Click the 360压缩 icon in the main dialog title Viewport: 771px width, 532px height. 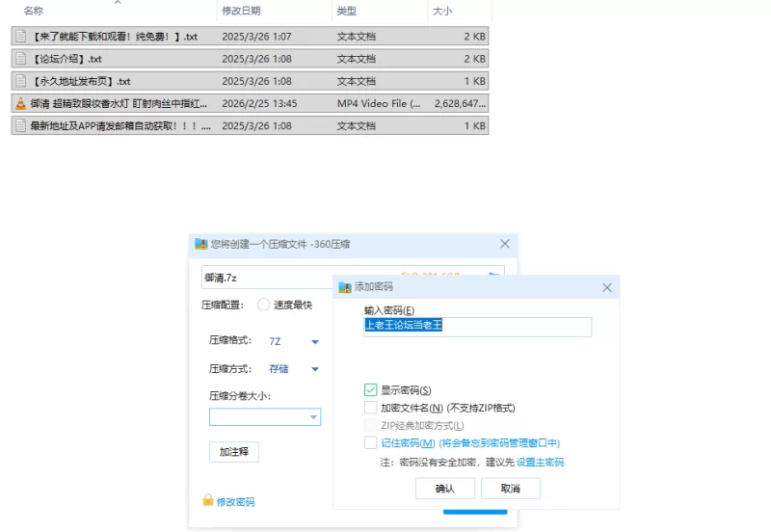coord(201,244)
